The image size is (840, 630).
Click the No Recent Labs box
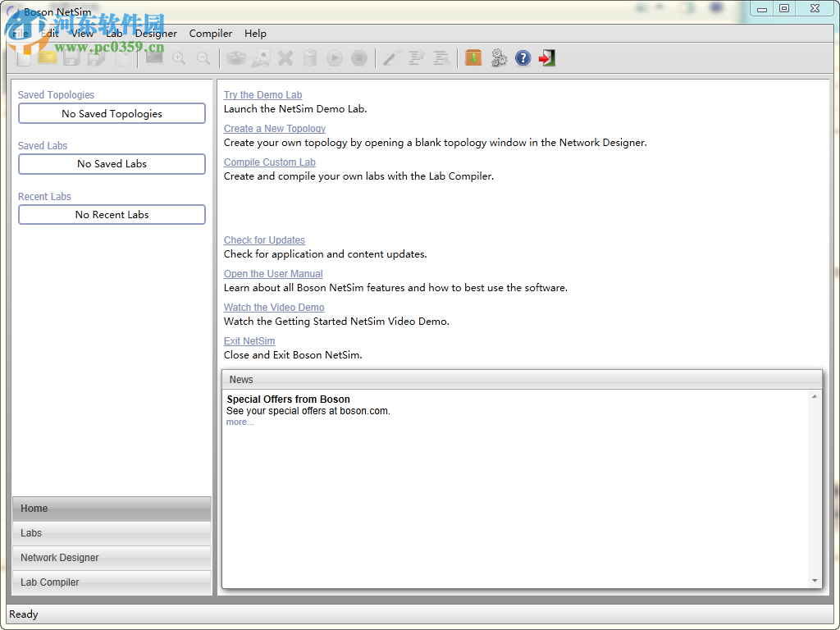click(x=112, y=215)
